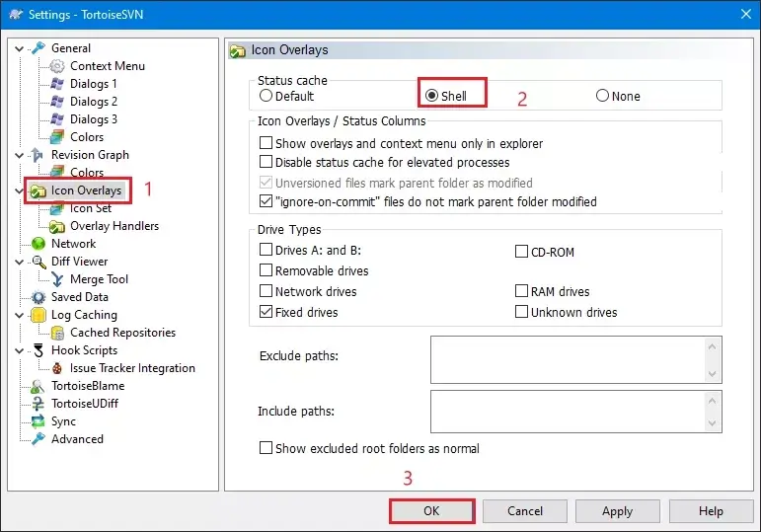Click the Exclude paths scrollbar down arrow
Image resolution: width=761 pixels, height=532 pixels.
pyautogui.click(x=712, y=374)
